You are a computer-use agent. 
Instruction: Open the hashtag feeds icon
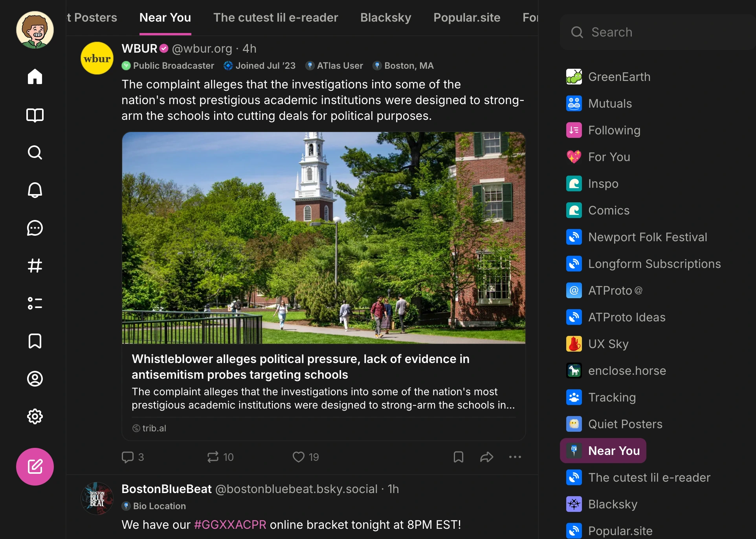(35, 266)
